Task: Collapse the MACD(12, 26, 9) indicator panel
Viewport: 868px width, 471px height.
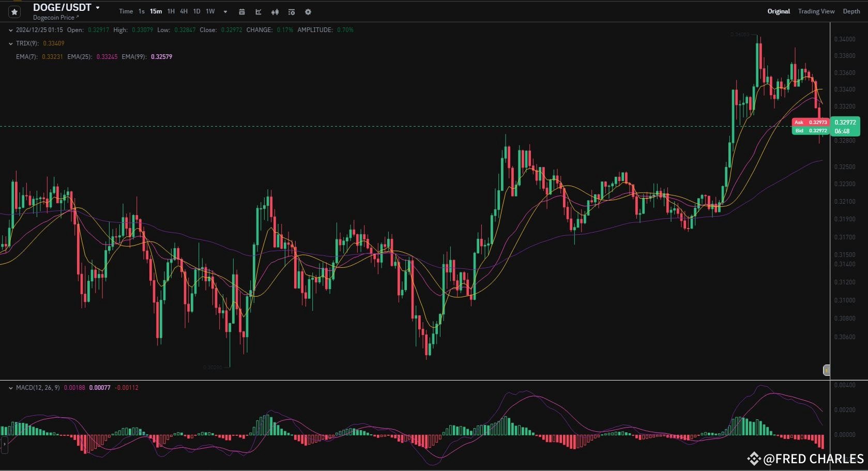Action: click(11, 387)
